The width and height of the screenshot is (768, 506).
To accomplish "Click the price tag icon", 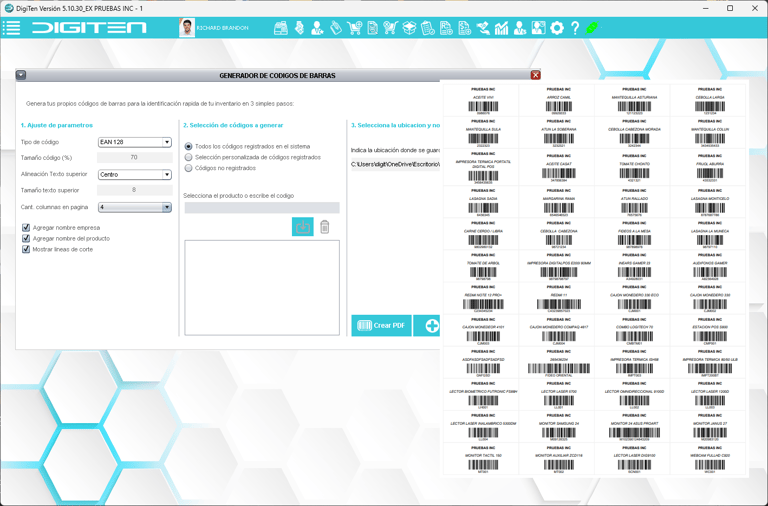I will tap(336, 28).
